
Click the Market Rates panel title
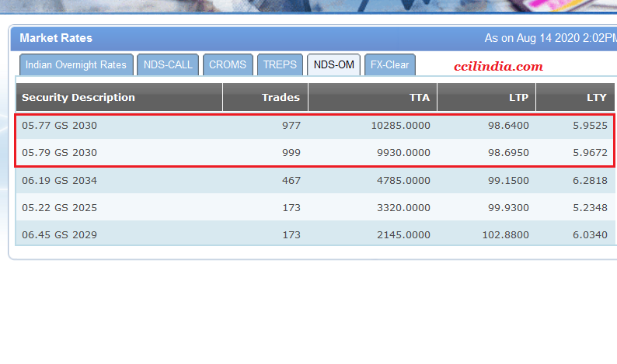(x=56, y=38)
